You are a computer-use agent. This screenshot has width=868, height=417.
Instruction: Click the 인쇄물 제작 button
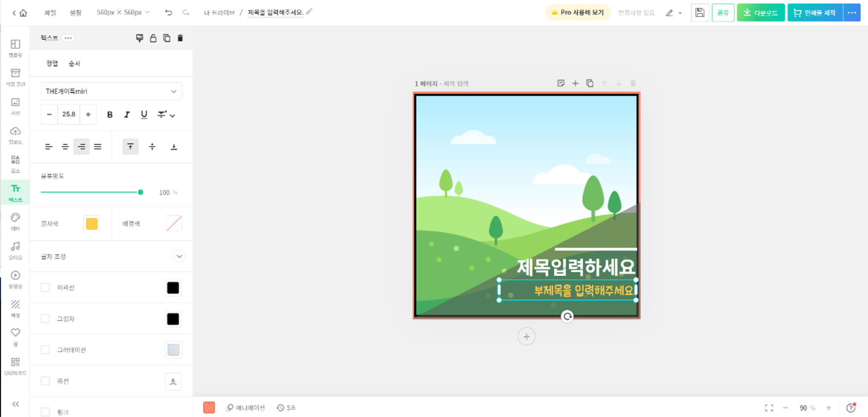tap(815, 13)
